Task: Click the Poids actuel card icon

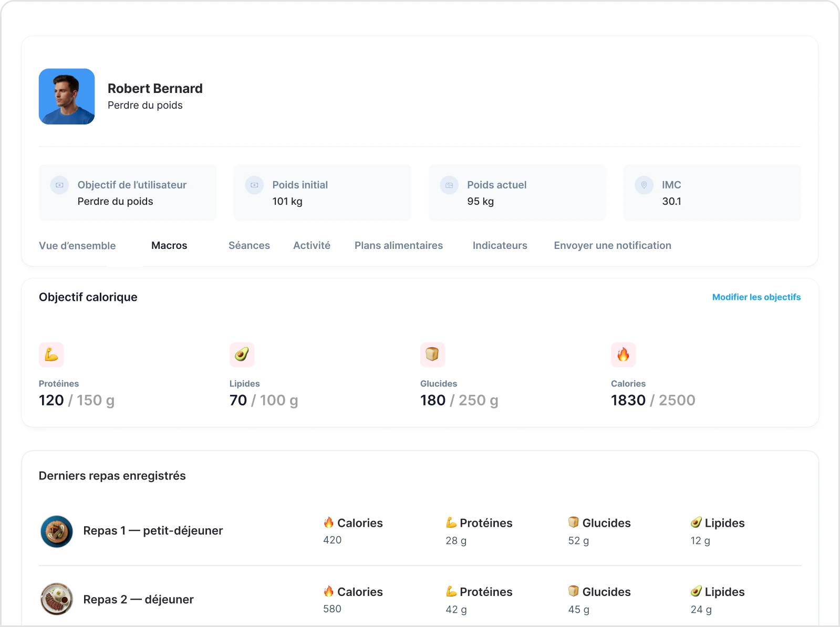Action: [x=449, y=185]
